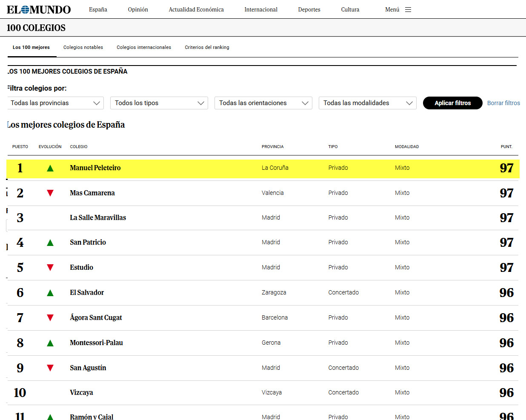The width and height of the screenshot is (526, 420).
Task: Click green up arrow beside Montessori-Palau
Action: 50,343
